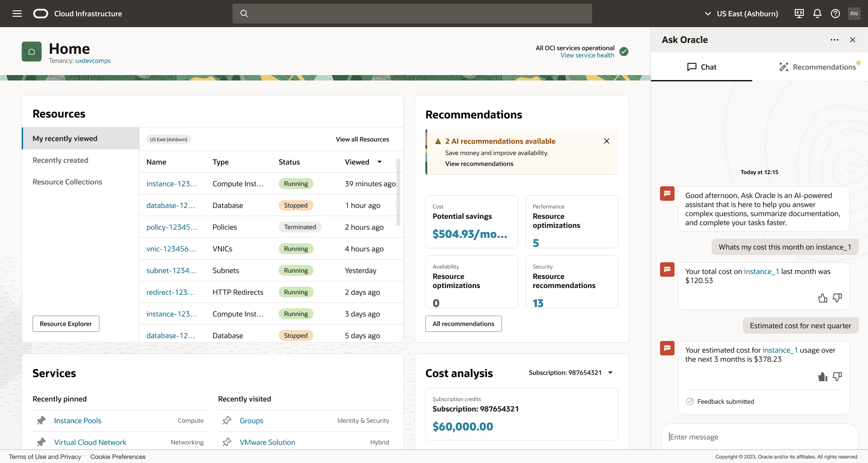This screenshot has height=463, width=868.
Task: Click the resources table scrollbar
Action: [398, 192]
